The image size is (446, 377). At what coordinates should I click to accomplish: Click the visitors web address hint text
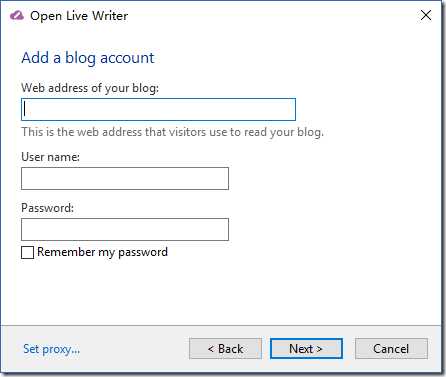click(172, 132)
